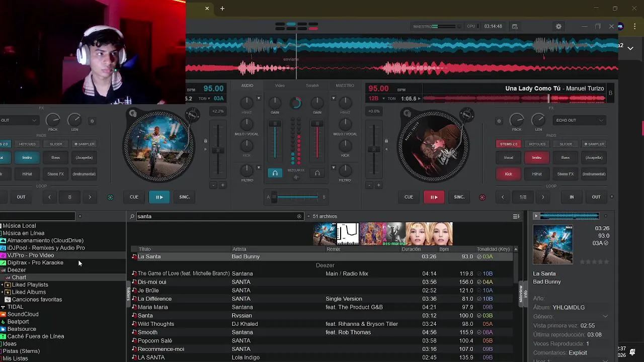Open left deck effect dropdown
The height and width of the screenshot is (362, 644).
pyautogui.click(x=19, y=121)
